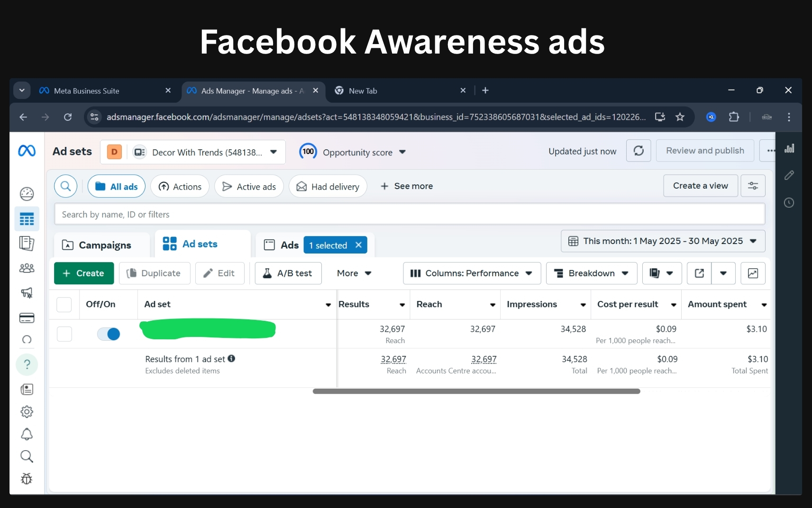The height and width of the screenshot is (508, 812).
Task: Open browser extensions puzzle icon
Action: (x=734, y=117)
